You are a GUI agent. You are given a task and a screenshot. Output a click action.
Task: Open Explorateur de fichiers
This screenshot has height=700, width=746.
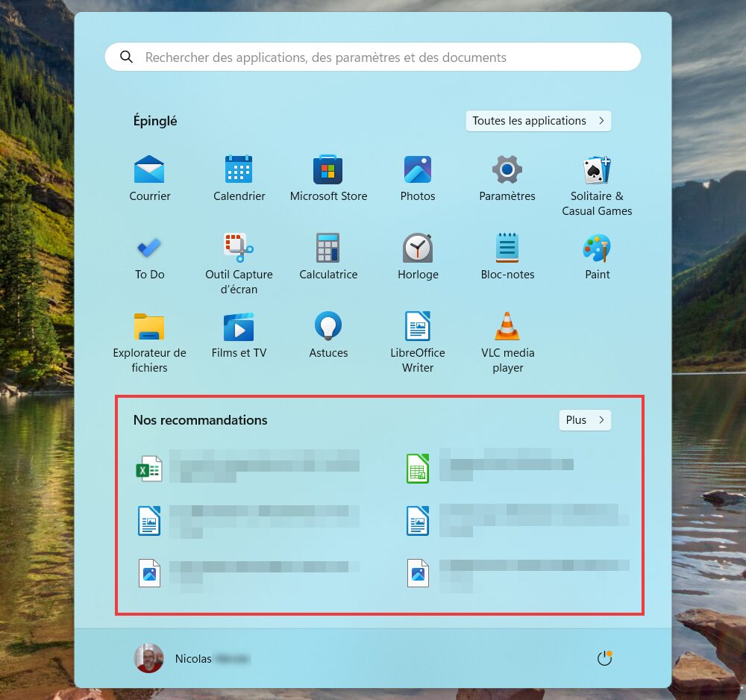click(149, 342)
